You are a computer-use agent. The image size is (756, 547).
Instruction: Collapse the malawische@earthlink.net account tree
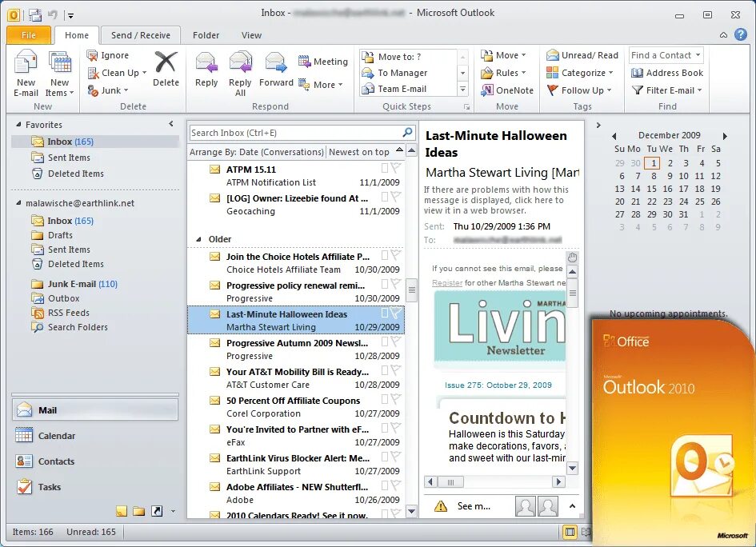pos(18,203)
